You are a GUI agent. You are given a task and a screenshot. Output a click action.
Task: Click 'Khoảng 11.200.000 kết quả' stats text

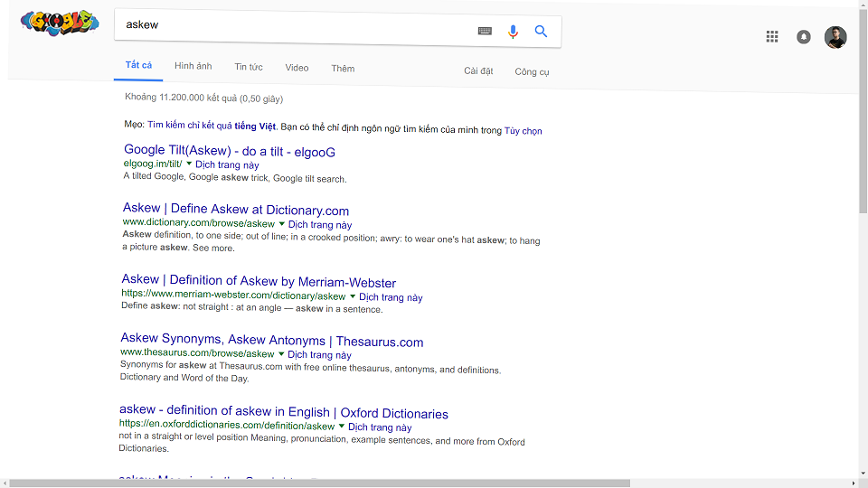pyautogui.click(x=203, y=98)
